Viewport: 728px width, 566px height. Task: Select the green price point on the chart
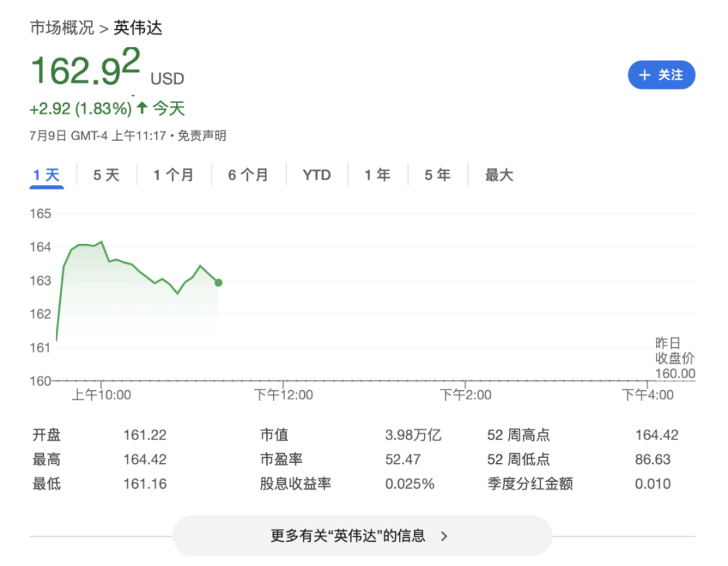pyautogui.click(x=218, y=282)
